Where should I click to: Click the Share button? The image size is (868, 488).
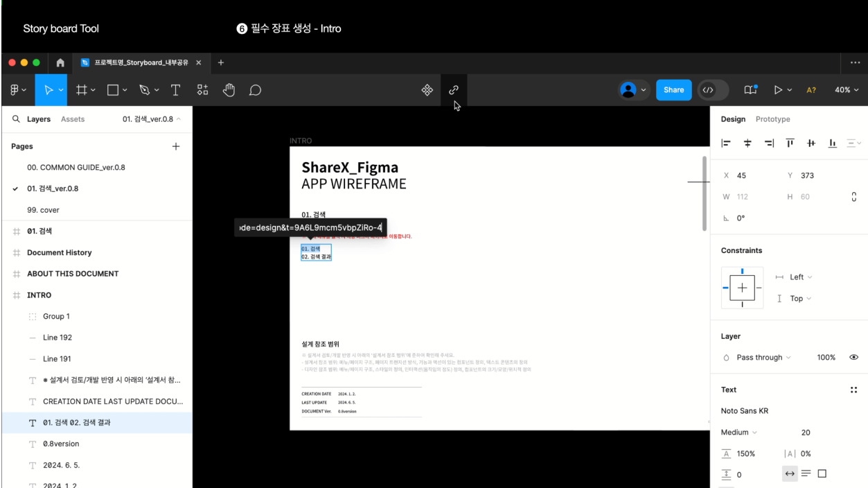pyautogui.click(x=673, y=90)
